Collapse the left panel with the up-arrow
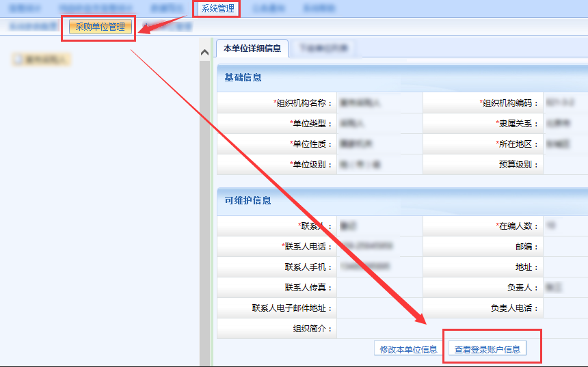 pyautogui.click(x=204, y=53)
